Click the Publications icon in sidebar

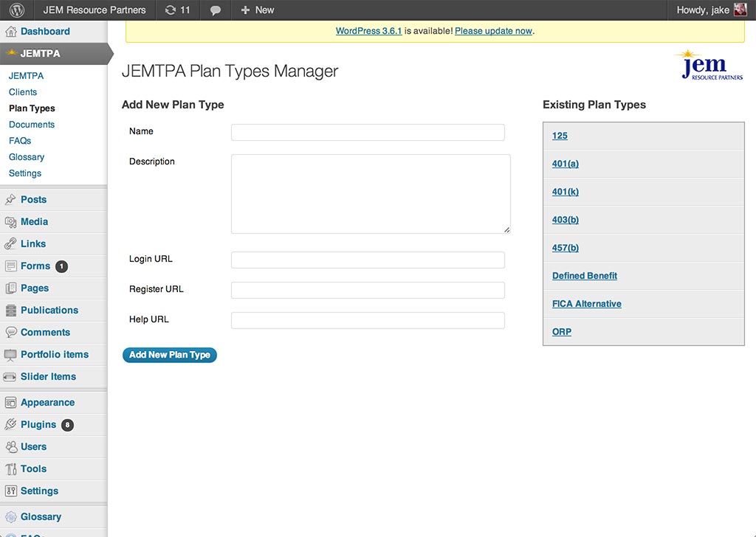10,310
